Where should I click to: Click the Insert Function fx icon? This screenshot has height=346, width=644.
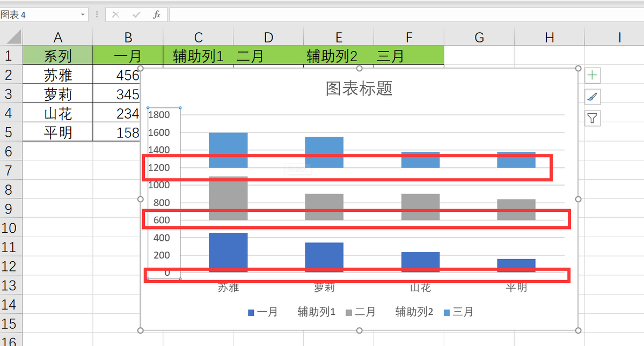coord(157,15)
